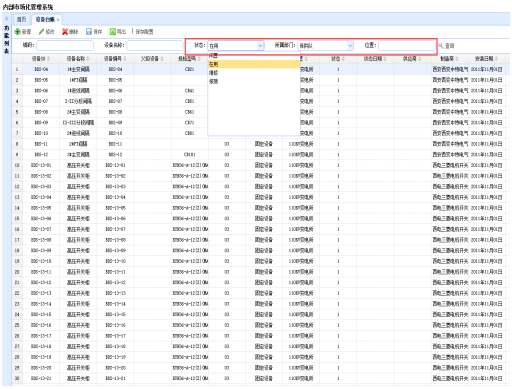512x389 pixels.
Task: Click the 查询 search button label
Action: (449, 46)
